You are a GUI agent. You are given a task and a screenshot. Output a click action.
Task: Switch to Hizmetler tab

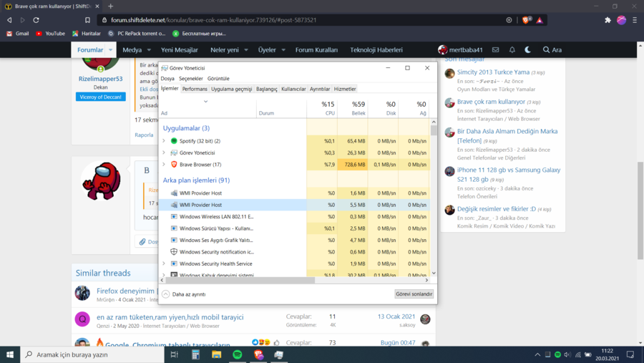345,89
